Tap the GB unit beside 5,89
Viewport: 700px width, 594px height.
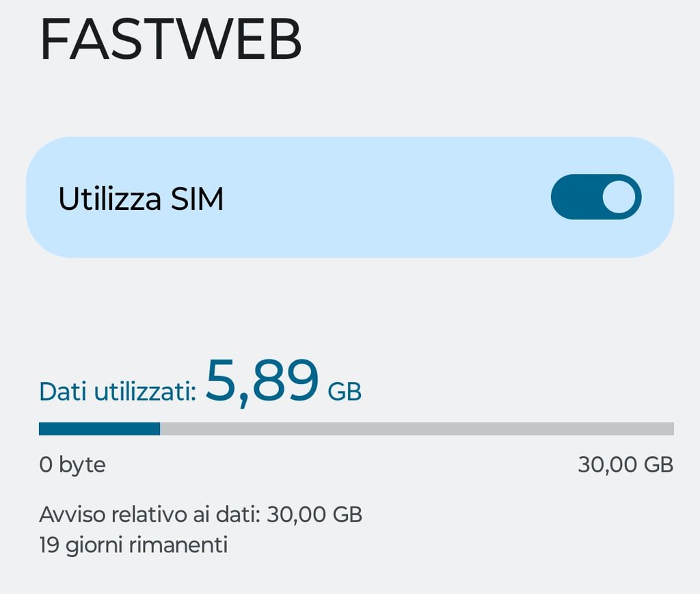pyautogui.click(x=345, y=392)
